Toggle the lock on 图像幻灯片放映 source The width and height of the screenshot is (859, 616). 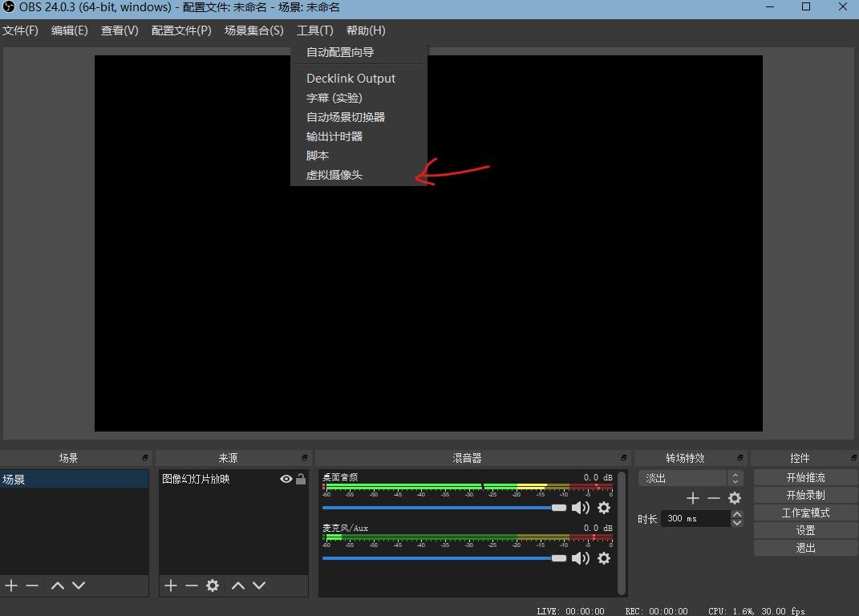301,479
